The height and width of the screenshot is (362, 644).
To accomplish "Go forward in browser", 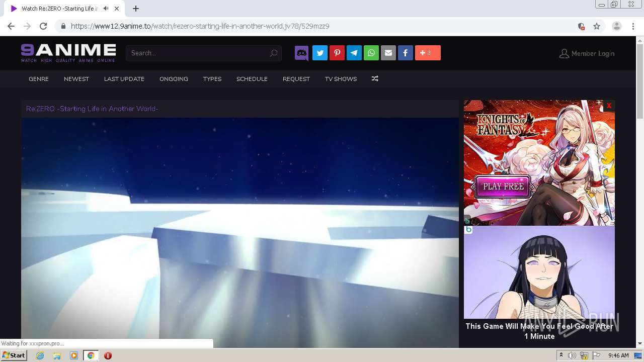I will [27, 26].
